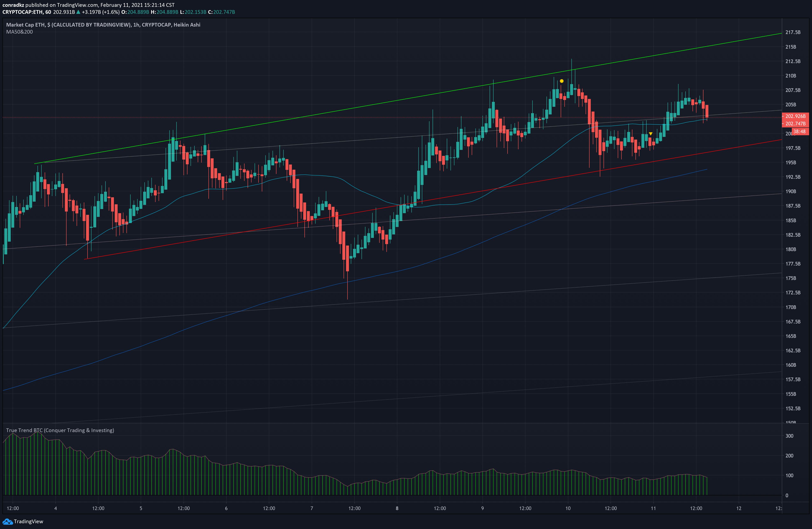Screen dimensions: 812x529
Task: Click the O:204.889B open value
Action: [135, 12]
